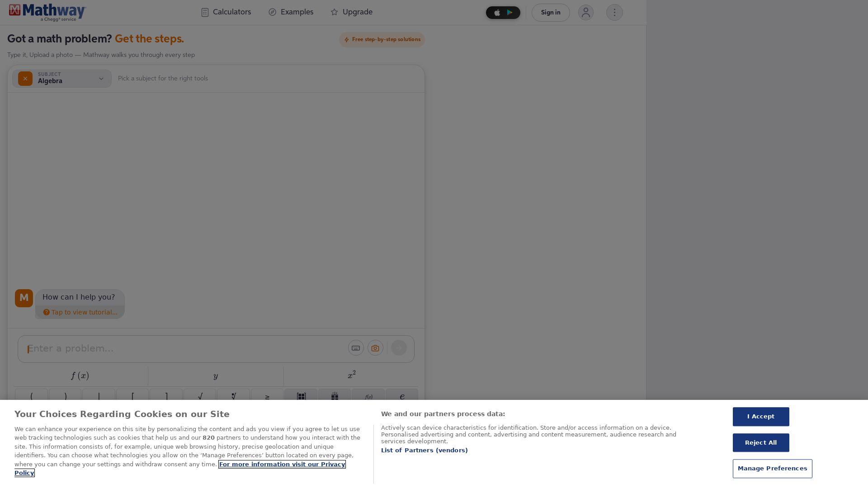Click the Mathway logo

tap(47, 12)
